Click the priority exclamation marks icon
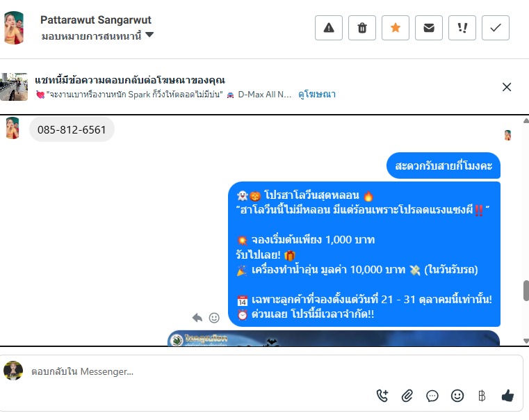 [x=462, y=28]
